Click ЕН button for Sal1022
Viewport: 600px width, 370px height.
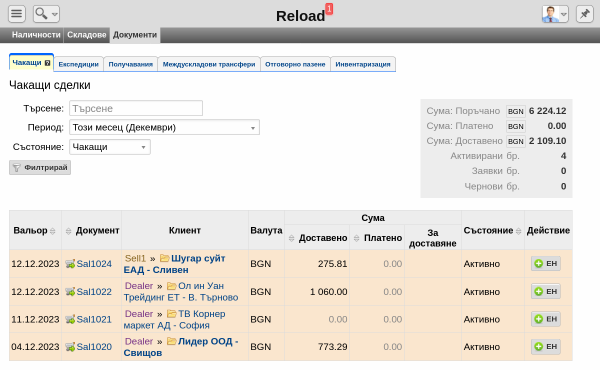pos(546,291)
